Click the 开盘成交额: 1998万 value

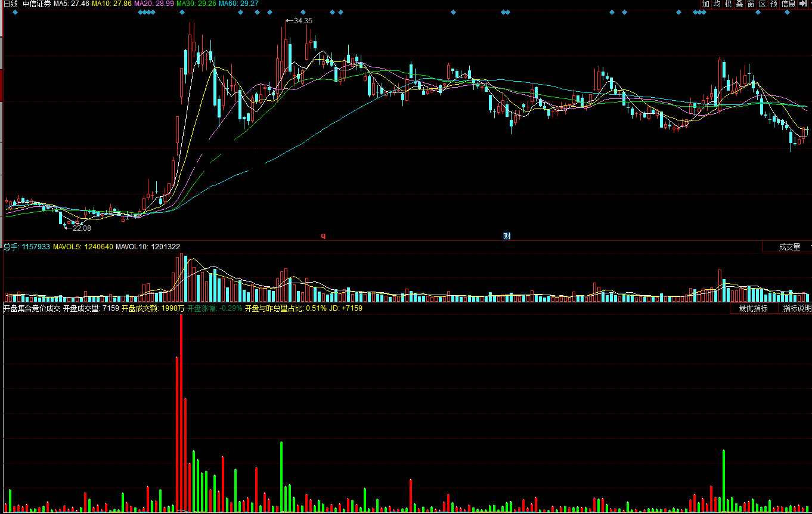tap(153, 308)
